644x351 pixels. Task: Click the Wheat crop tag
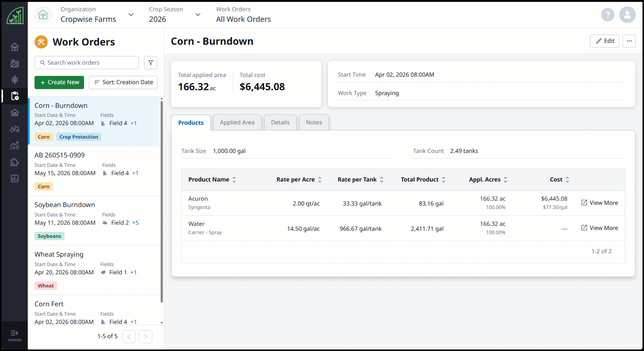click(x=46, y=286)
